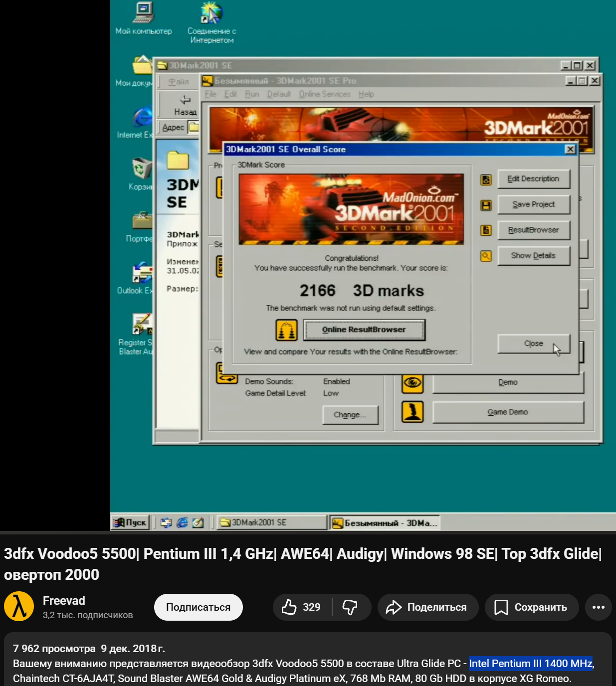The width and height of the screenshot is (616, 686).
Task: Minimize the Безымянный 3DMark2001 SE Pro window
Action: (x=571, y=81)
